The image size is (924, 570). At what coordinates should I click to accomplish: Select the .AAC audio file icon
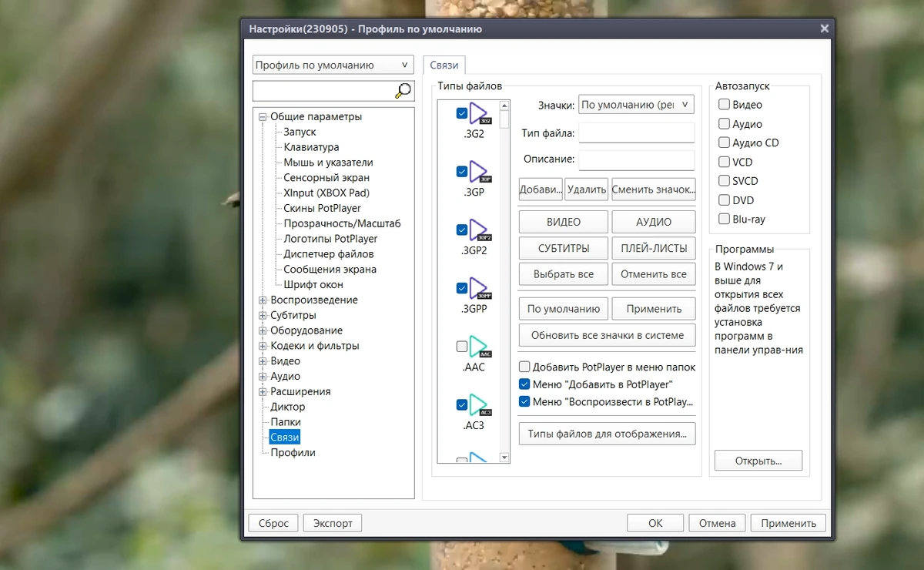click(x=480, y=347)
